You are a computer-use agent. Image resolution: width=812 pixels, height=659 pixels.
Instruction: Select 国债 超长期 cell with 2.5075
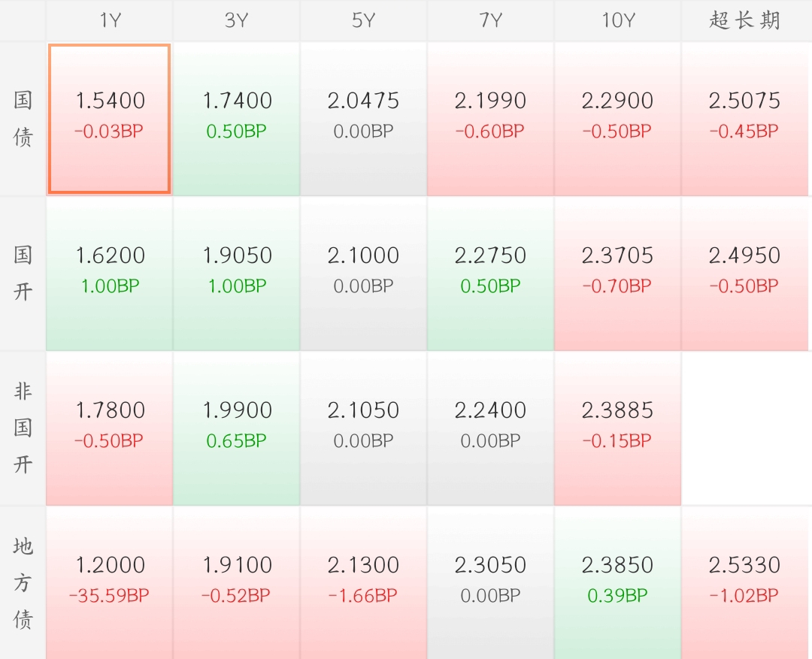(x=744, y=119)
